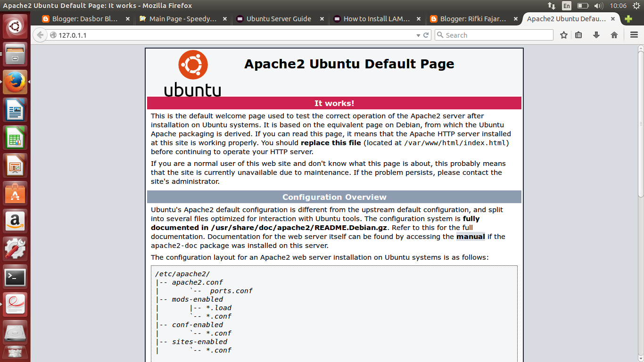Open a new tab with plus button
The height and width of the screenshot is (362, 644).
coord(628,19)
